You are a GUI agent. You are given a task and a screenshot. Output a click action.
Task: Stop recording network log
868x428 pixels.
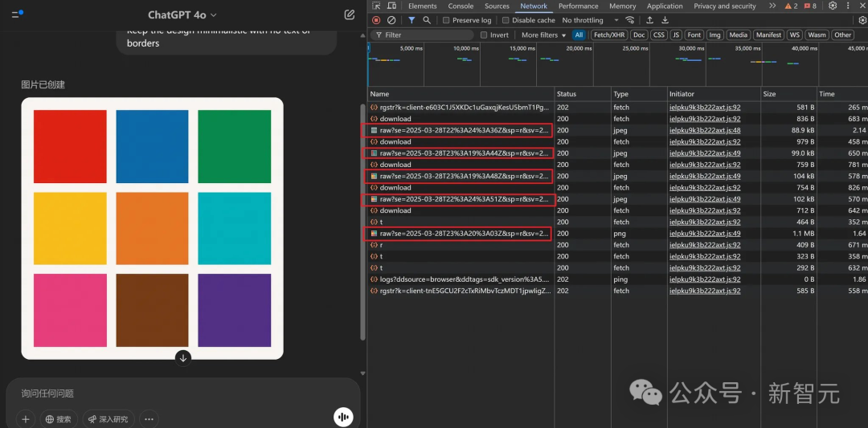coord(376,20)
